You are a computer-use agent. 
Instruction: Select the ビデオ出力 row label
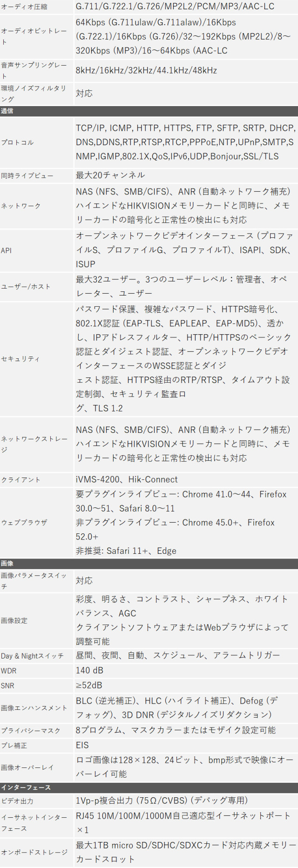[x=17, y=801]
